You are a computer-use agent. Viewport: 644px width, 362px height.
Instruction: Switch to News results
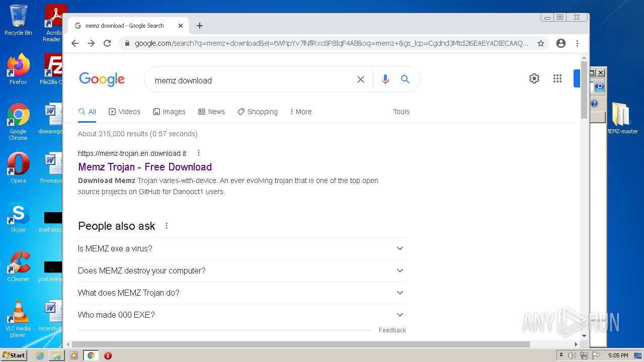(x=211, y=112)
